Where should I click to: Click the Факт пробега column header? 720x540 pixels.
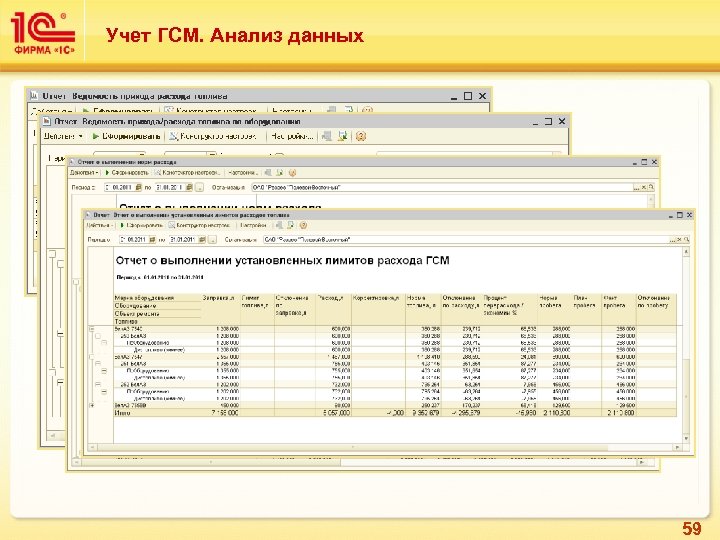[614, 301]
